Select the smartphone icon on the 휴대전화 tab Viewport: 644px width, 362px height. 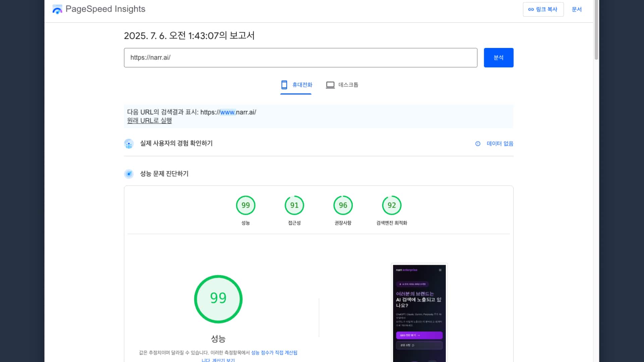click(x=284, y=85)
